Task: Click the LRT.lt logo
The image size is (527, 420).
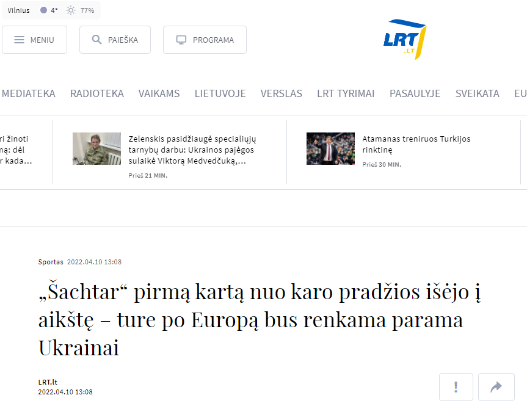Action: point(404,39)
